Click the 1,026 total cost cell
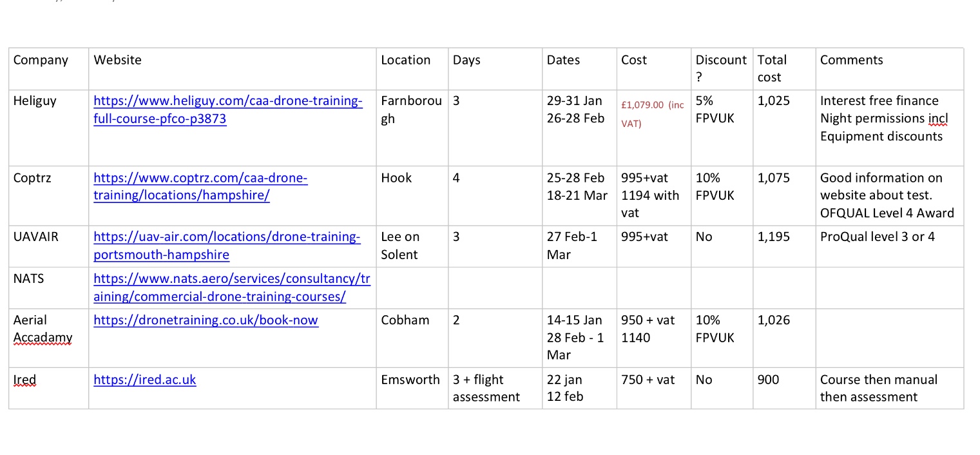Viewport: 980px width, 455px height. click(784, 338)
